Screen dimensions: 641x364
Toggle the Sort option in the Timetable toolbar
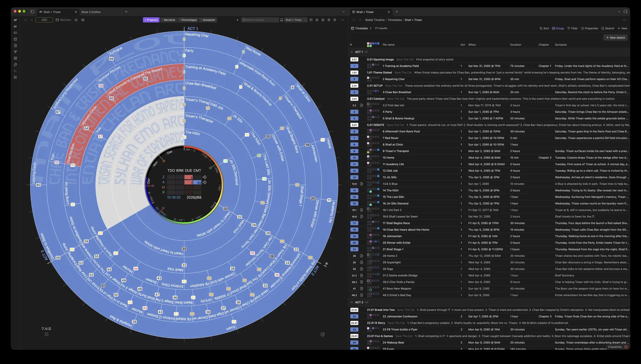(544, 28)
